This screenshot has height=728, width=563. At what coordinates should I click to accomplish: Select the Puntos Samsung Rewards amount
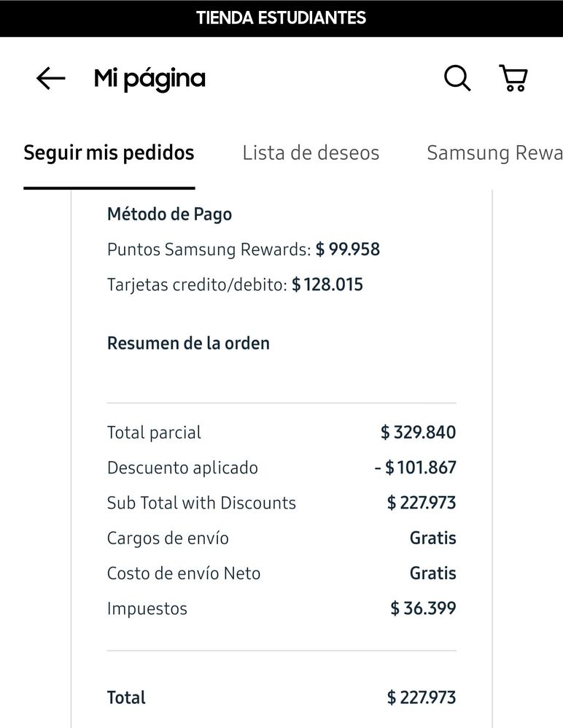[x=348, y=249]
